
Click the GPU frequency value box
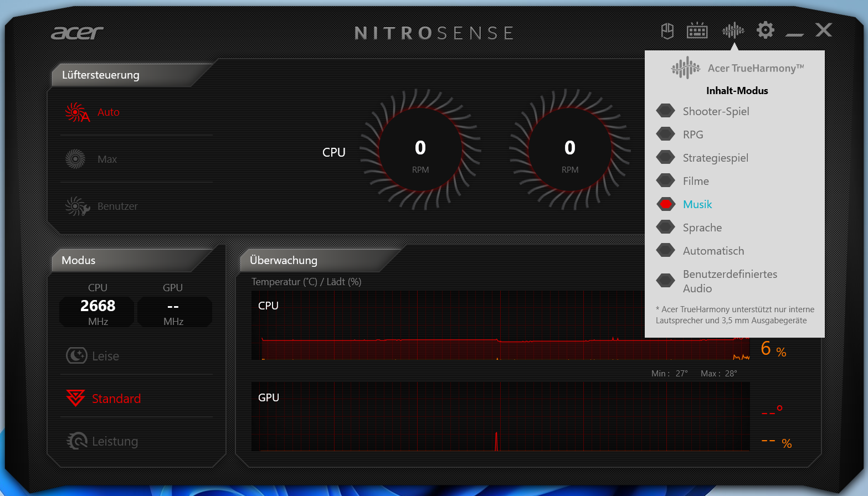[174, 312]
